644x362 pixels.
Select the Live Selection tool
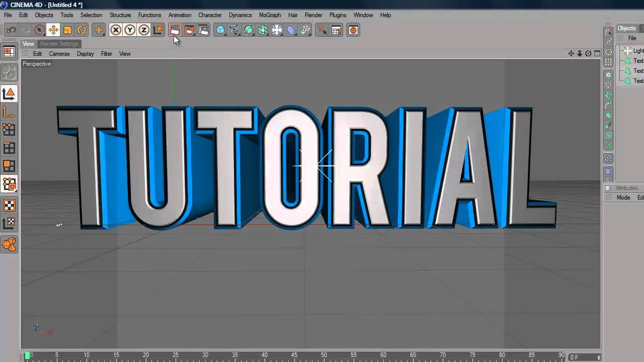(39, 30)
